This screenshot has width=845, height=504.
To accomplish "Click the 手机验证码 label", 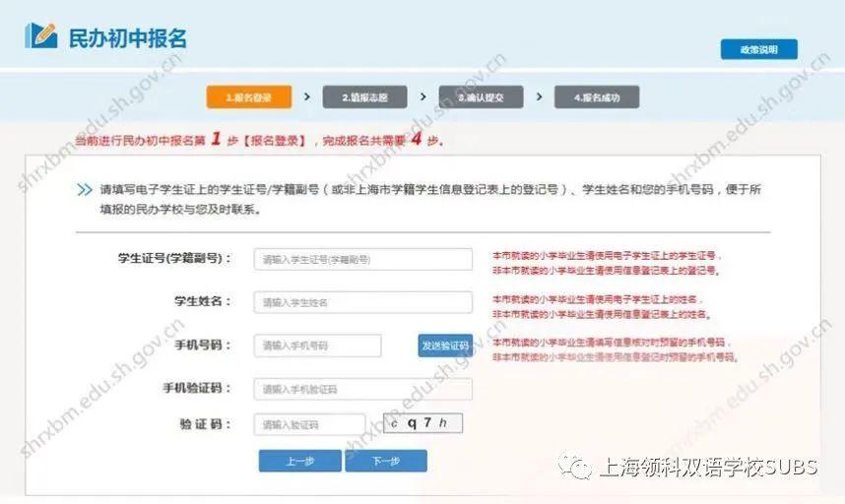I will [x=197, y=388].
